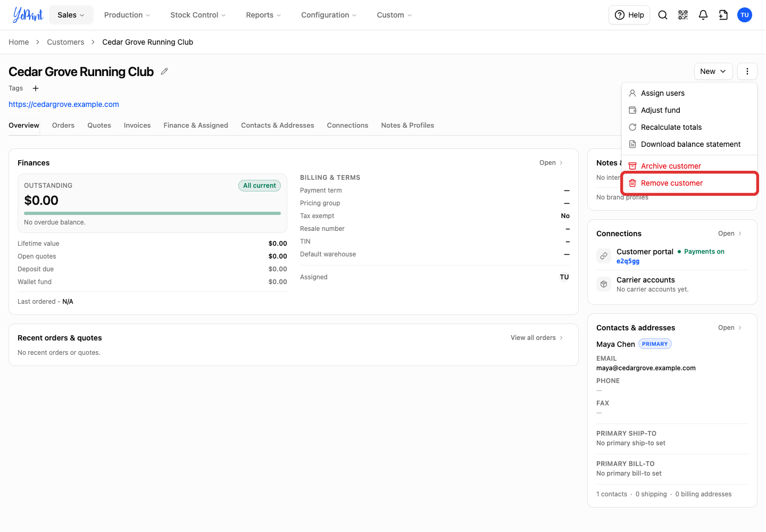The image size is (766, 532).
Task: Open the search icon in header
Action: 663,15
